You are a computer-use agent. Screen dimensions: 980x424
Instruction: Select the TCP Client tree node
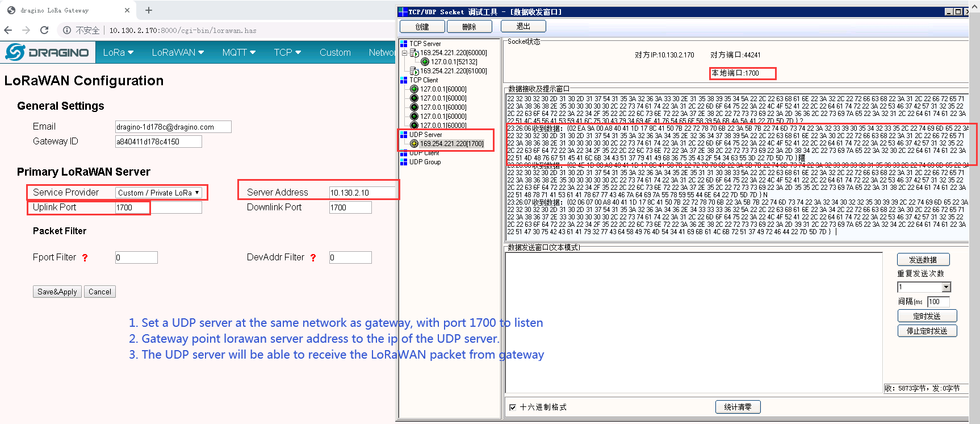[x=424, y=80]
